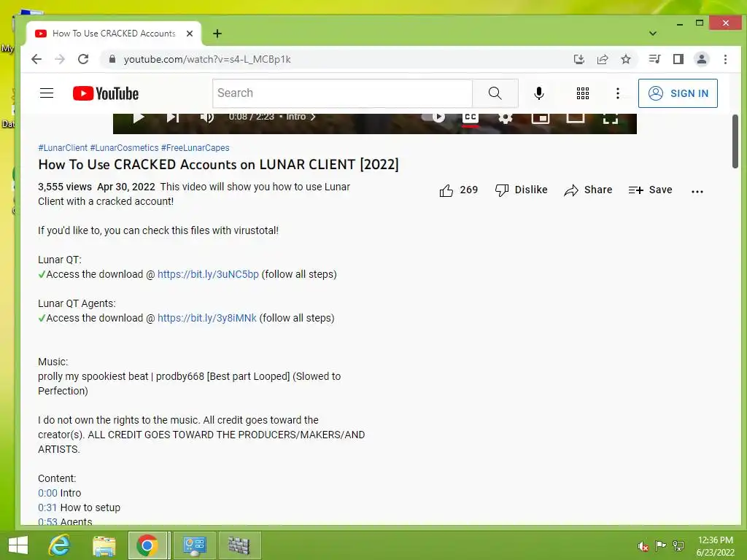Click the video title text
Image resolution: width=747 pixels, height=560 pixels.
pos(218,165)
